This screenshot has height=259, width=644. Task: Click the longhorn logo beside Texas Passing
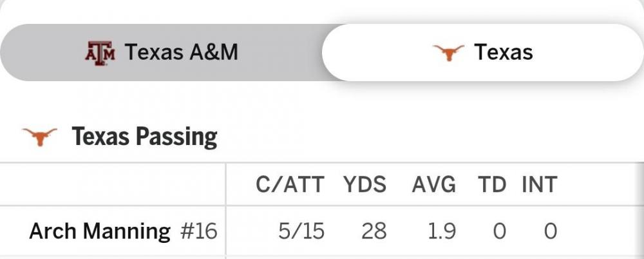click(40, 137)
